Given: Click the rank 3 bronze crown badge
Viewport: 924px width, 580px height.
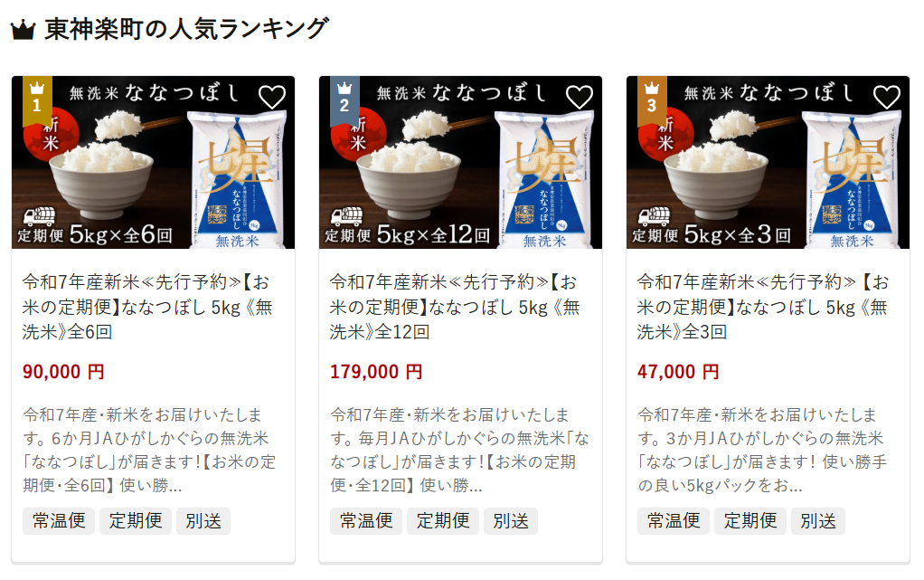Looking at the screenshot, I should (652, 100).
